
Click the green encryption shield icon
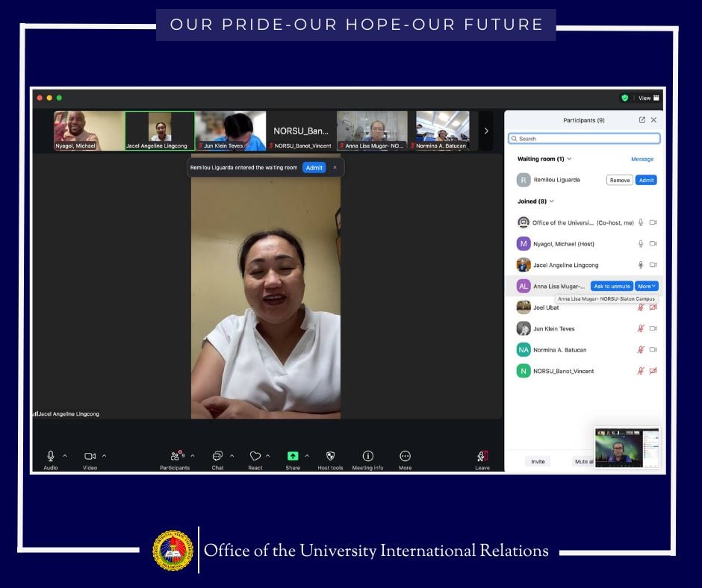[625, 98]
